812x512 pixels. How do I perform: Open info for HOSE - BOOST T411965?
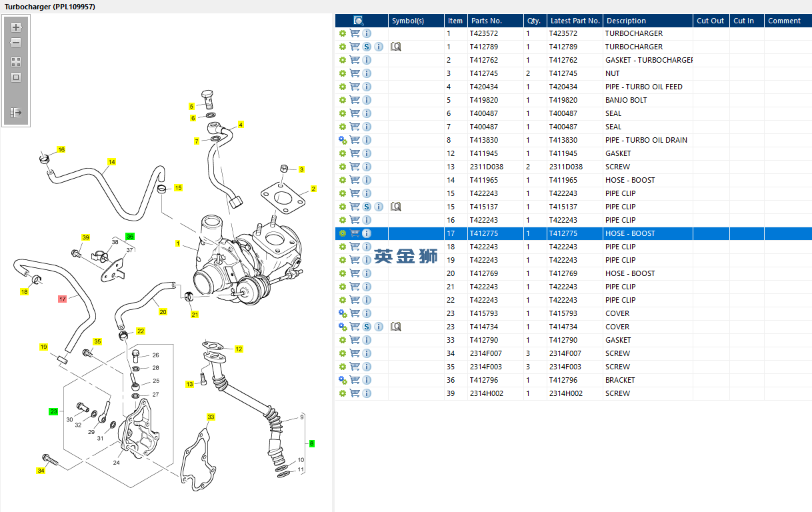pyautogui.click(x=367, y=180)
